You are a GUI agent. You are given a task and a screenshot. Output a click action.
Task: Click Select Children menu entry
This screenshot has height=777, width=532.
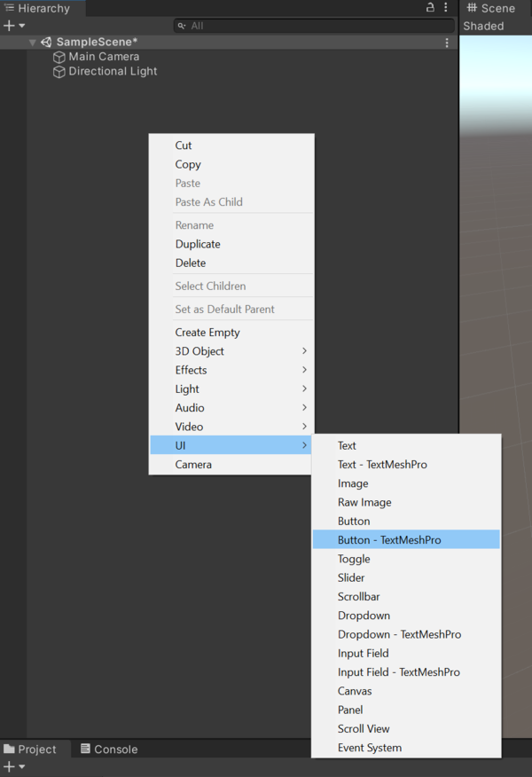point(231,286)
